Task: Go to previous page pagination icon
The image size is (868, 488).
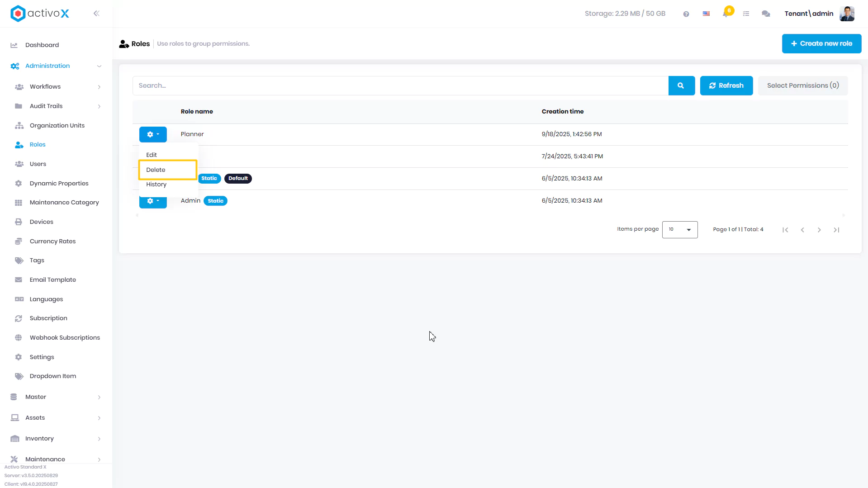Action: tap(802, 230)
